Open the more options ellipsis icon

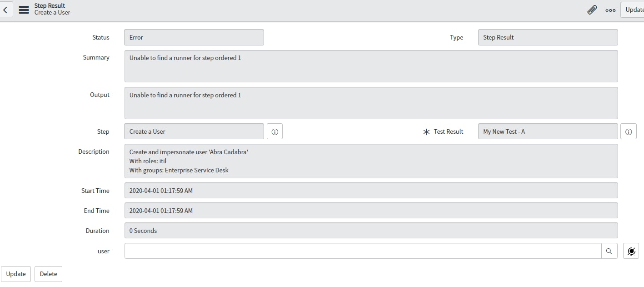(x=610, y=10)
